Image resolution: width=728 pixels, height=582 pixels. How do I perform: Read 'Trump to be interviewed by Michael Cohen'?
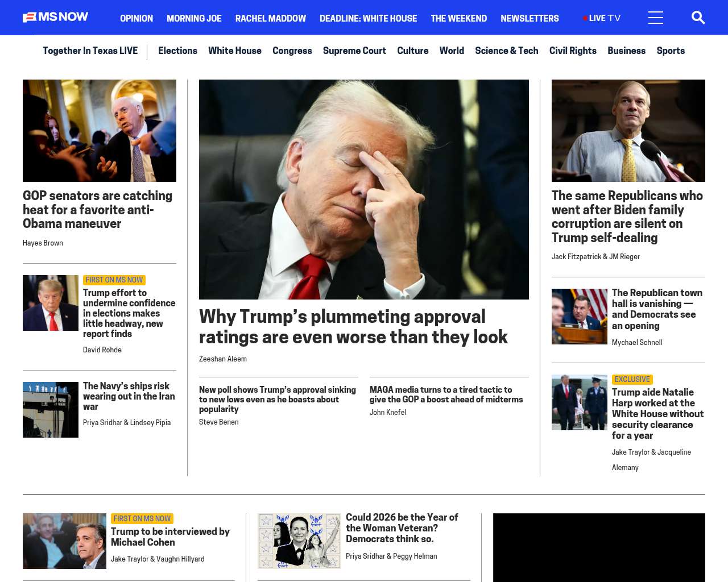pos(170,537)
